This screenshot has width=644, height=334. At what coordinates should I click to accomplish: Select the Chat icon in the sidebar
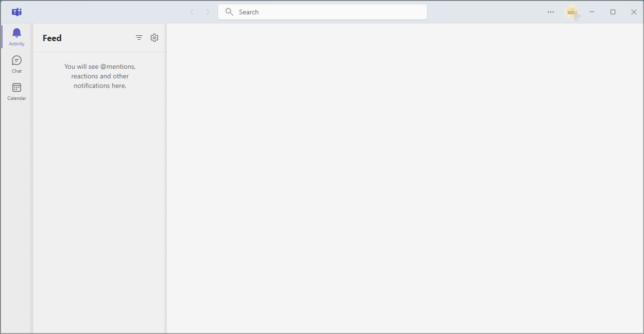point(16,61)
